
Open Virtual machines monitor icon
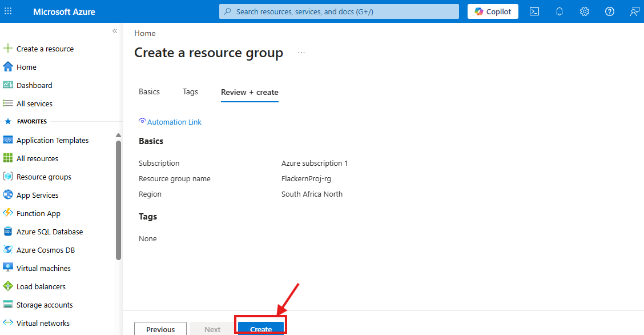pyautogui.click(x=8, y=268)
